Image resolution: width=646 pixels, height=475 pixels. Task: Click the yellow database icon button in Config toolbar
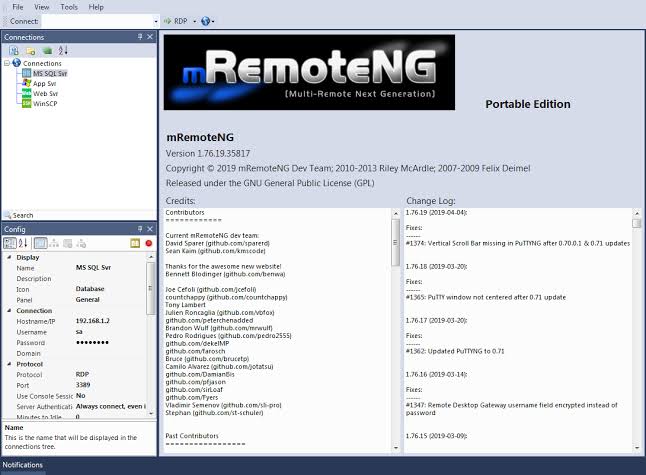click(135, 243)
